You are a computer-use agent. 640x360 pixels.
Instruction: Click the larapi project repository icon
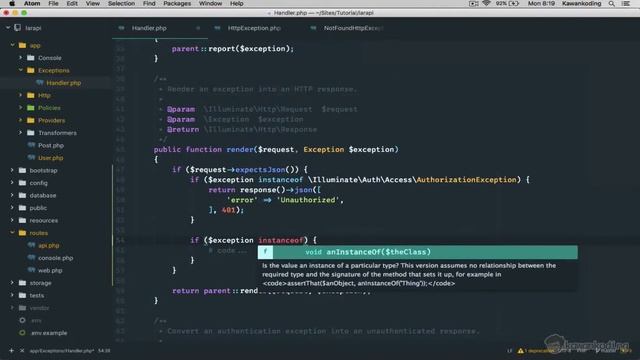[17, 28]
